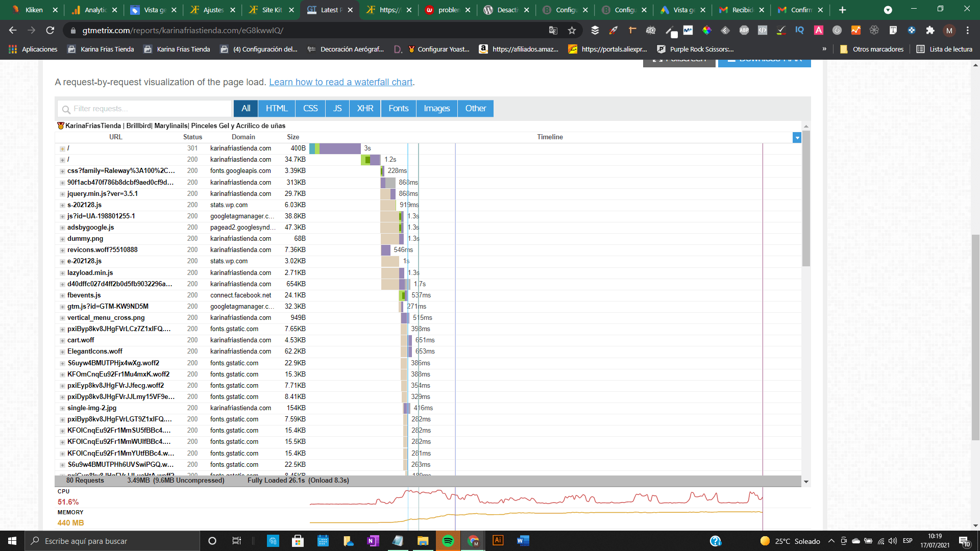Image resolution: width=980 pixels, height=551 pixels.
Task: Click the 3s timeline bar of redirect
Action: (x=335, y=148)
